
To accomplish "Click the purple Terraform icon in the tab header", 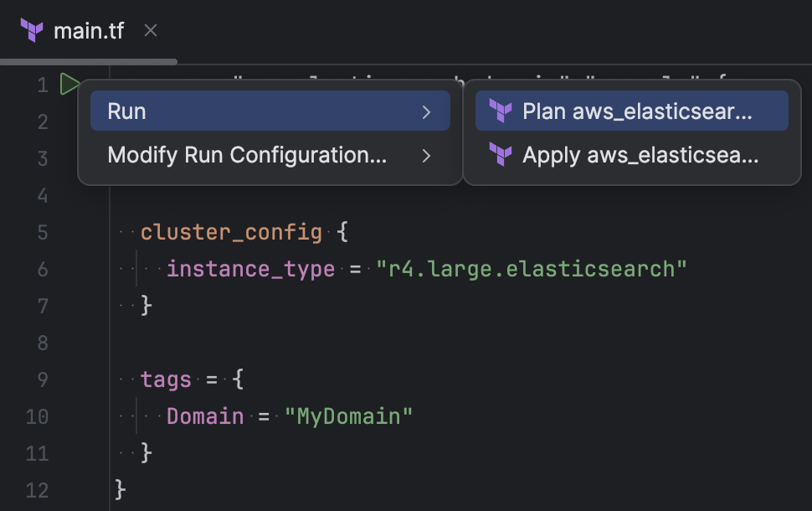I will click(x=30, y=31).
